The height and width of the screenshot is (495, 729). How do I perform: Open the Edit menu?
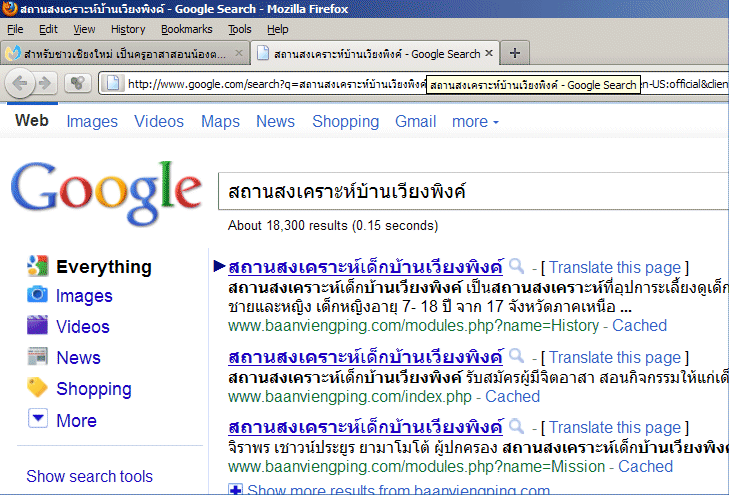pos(48,29)
